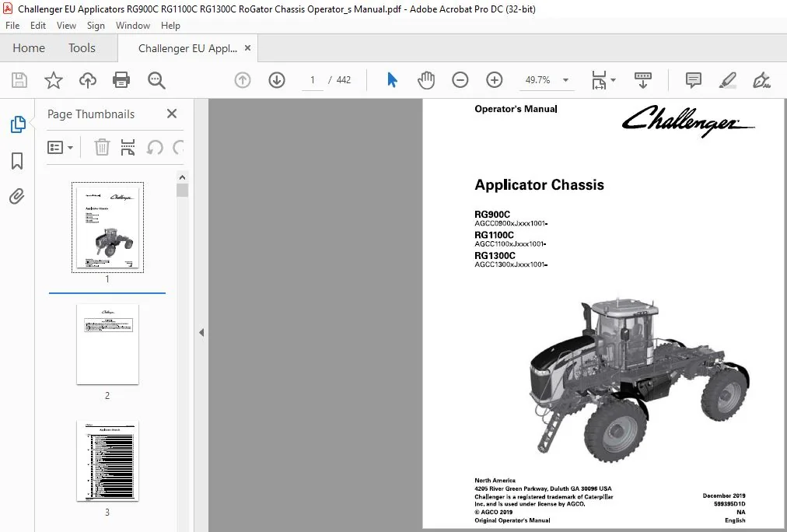Click the 442 total pages label
This screenshot has width=787, height=532.
point(343,80)
